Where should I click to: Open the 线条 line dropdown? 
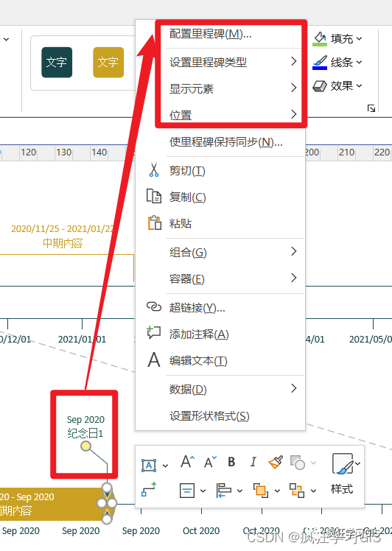pyautogui.click(x=337, y=62)
